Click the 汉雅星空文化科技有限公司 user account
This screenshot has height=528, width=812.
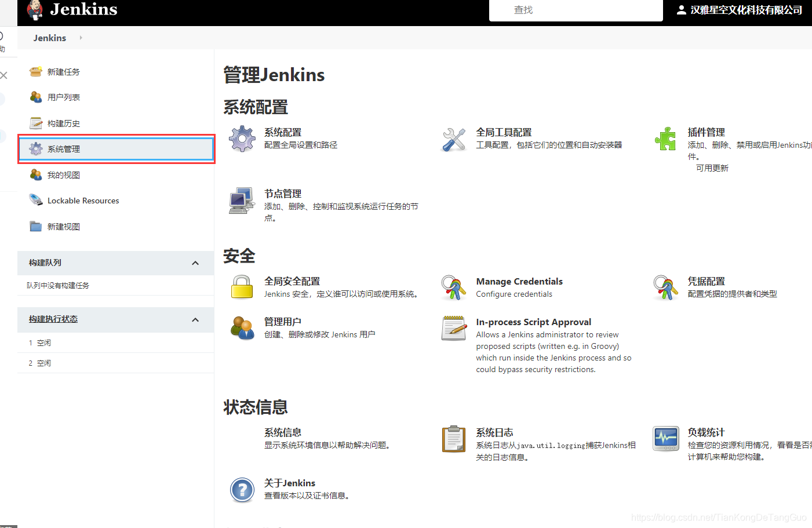click(x=744, y=9)
